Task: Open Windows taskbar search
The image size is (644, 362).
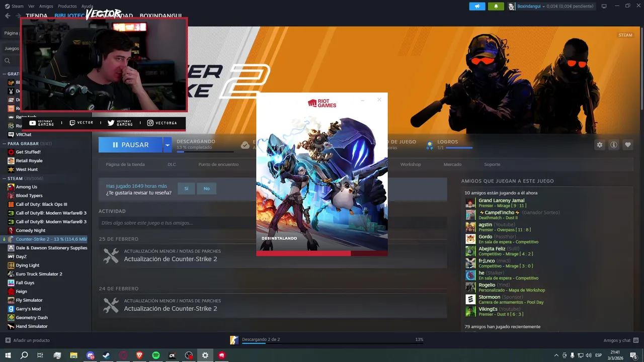Action: [24, 355]
